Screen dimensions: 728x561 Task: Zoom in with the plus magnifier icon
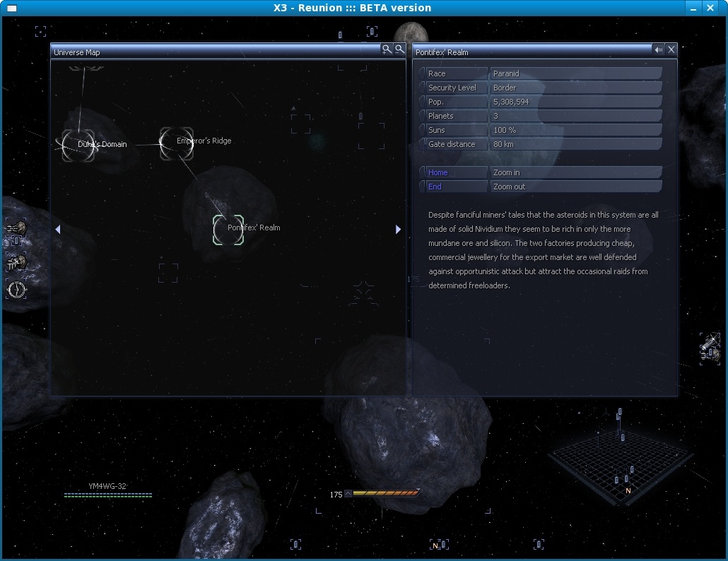[387, 49]
